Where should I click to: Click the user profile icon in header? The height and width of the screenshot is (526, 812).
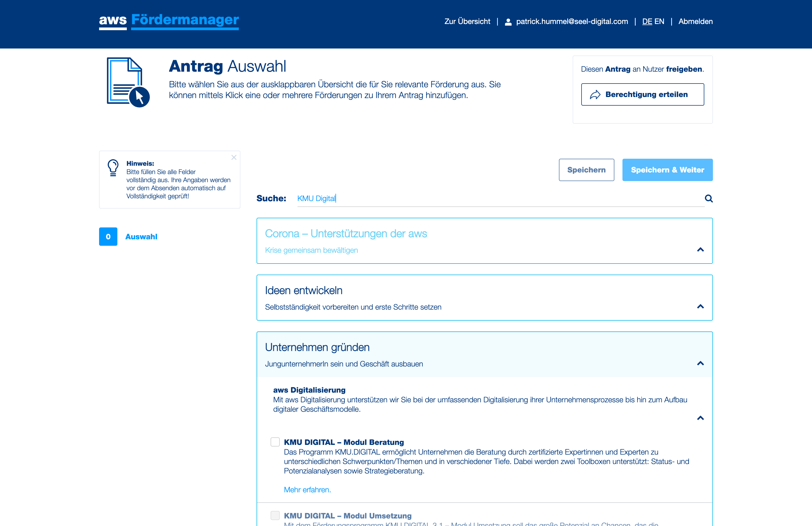pyautogui.click(x=508, y=22)
